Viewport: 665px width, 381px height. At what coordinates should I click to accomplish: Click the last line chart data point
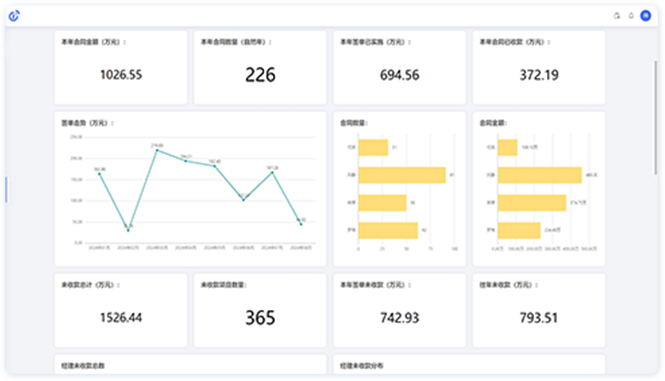tap(301, 224)
